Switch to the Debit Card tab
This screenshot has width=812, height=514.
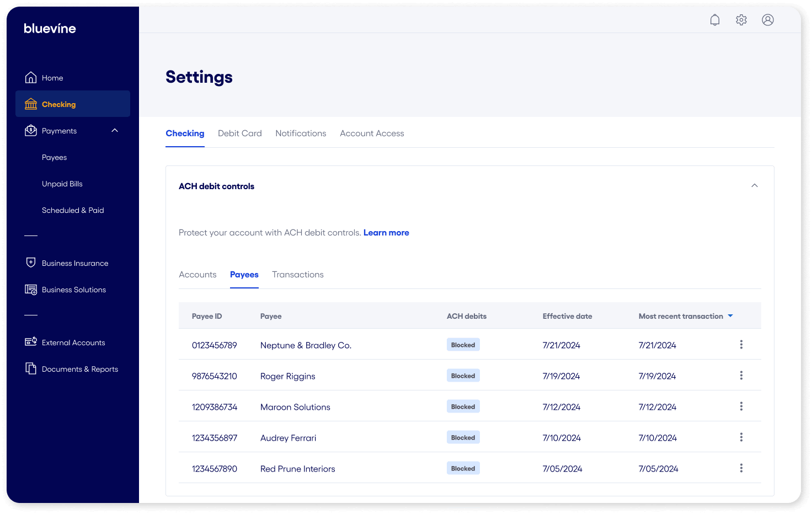[239, 133]
